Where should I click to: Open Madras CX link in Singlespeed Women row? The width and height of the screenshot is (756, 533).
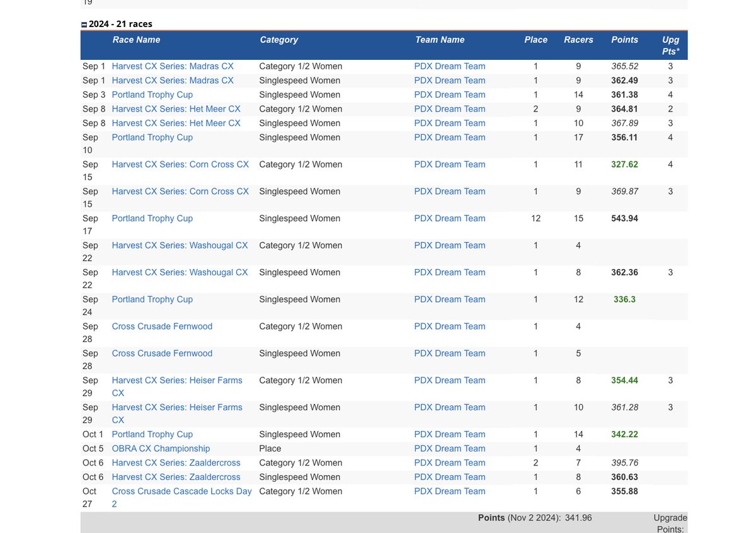[173, 81]
